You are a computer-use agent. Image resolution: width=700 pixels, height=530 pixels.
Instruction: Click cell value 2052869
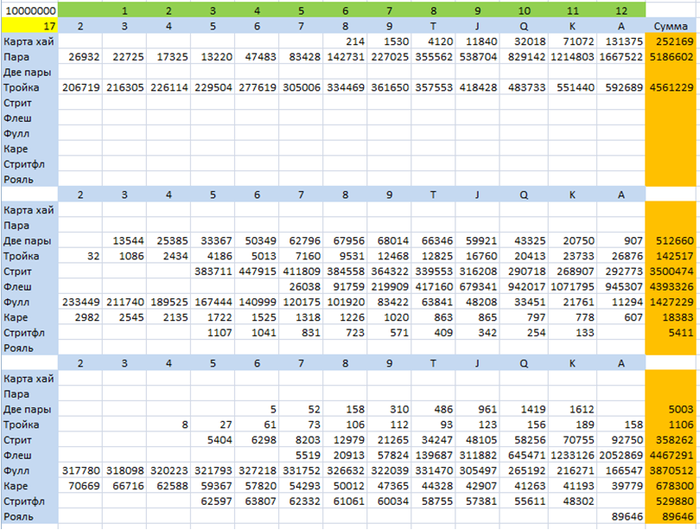pyautogui.click(x=621, y=455)
